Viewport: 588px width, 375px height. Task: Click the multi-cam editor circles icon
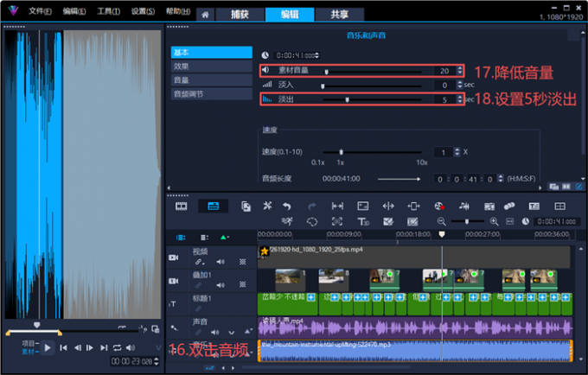509,206
